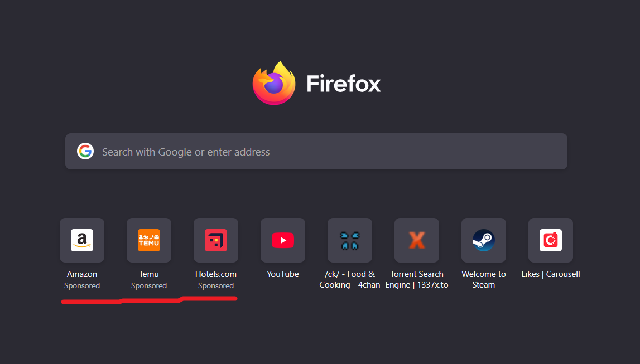Click the Firefox wordmark text
This screenshot has height=364, width=640.
click(344, 84)
